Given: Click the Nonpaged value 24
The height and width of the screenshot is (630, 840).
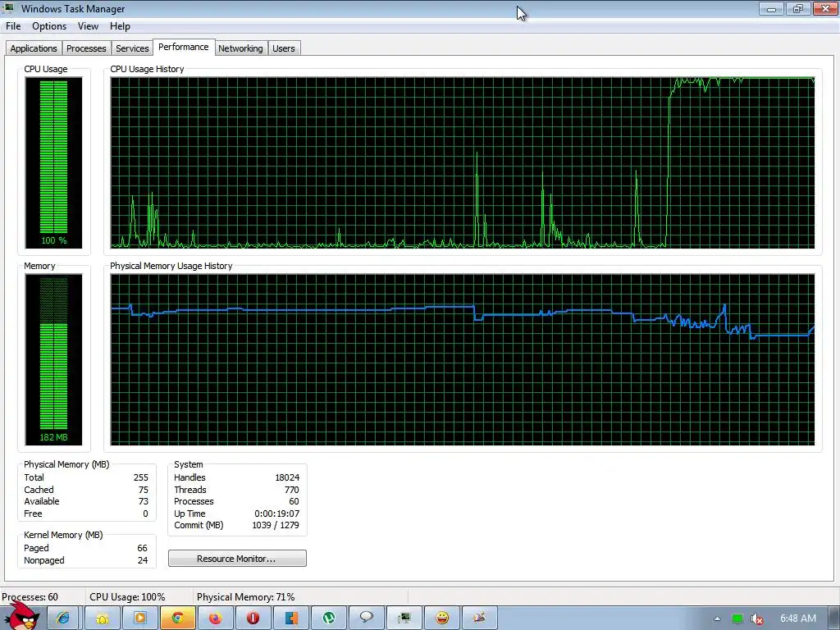Looking at the screenshot, I should click(x=143, y=560).
